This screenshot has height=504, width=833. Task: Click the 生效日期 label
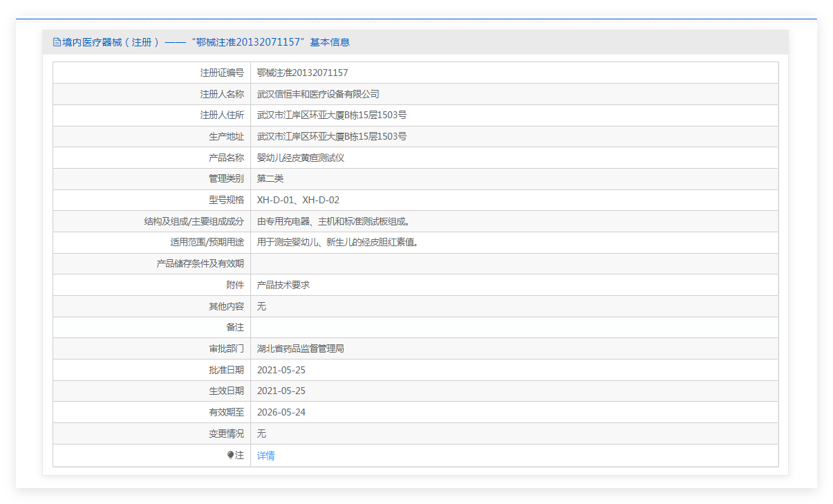click(x=227, y=391)
